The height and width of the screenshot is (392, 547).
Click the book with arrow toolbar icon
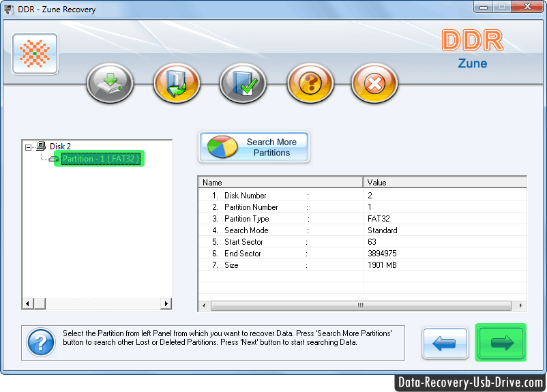click(177, 83)
